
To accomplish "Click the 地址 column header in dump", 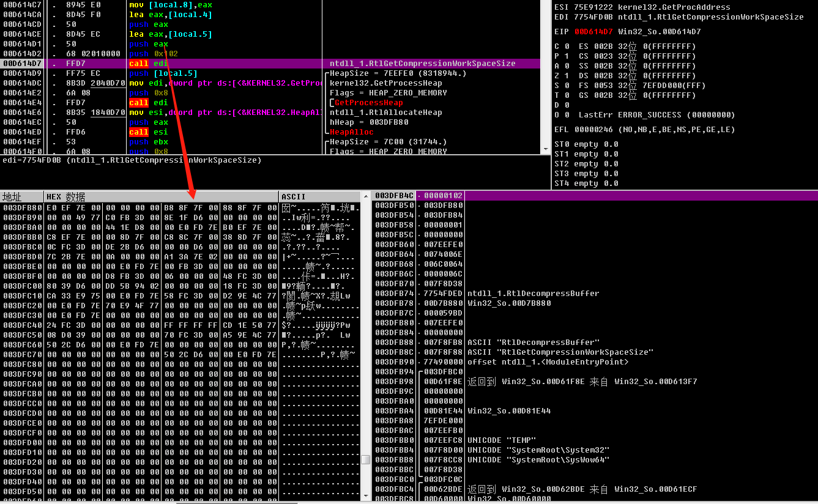I will [22, 197].
